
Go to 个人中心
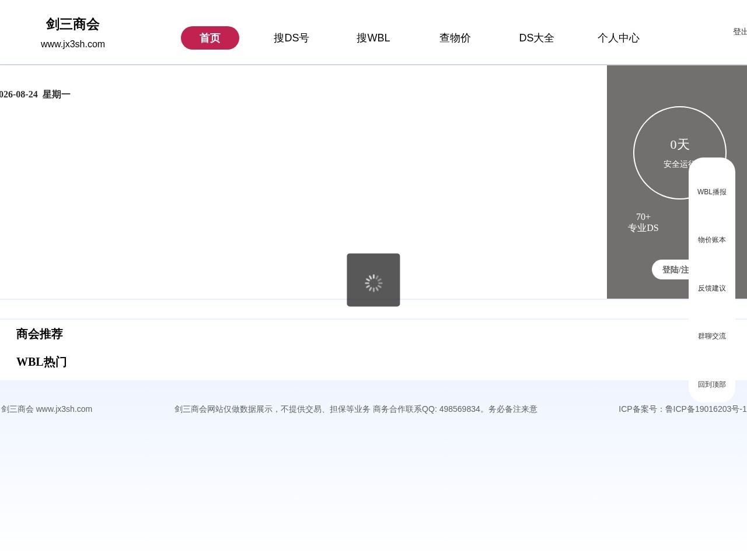tap(619, 38)
